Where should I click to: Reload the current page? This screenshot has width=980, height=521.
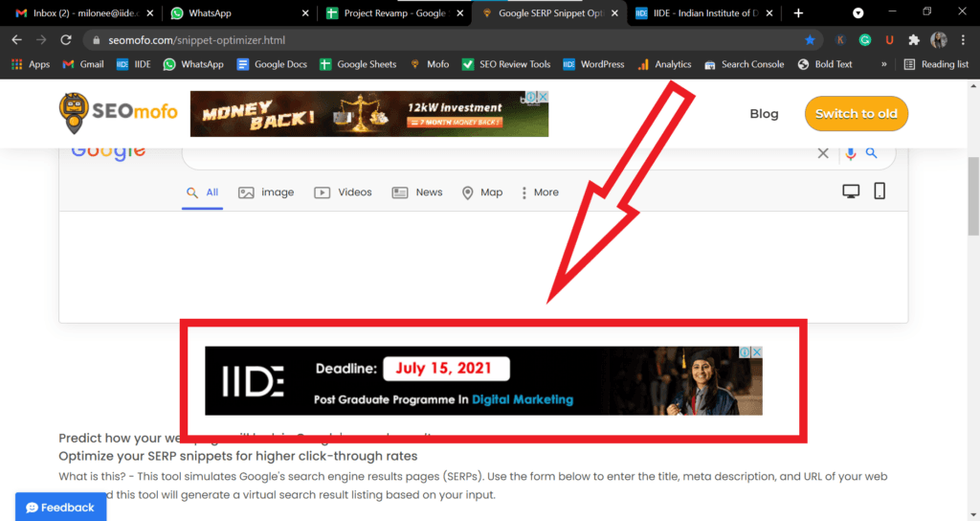tap(66, 40)
